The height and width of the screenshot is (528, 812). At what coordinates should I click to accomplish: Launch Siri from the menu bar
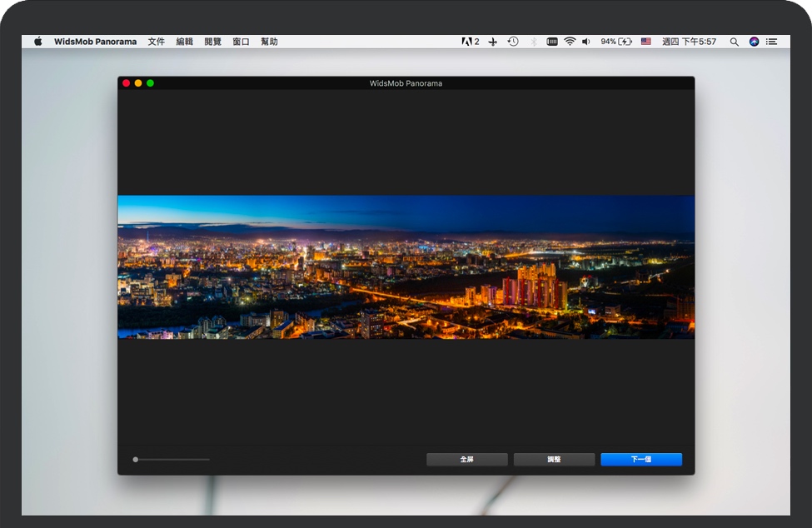(x=754, y=42)
